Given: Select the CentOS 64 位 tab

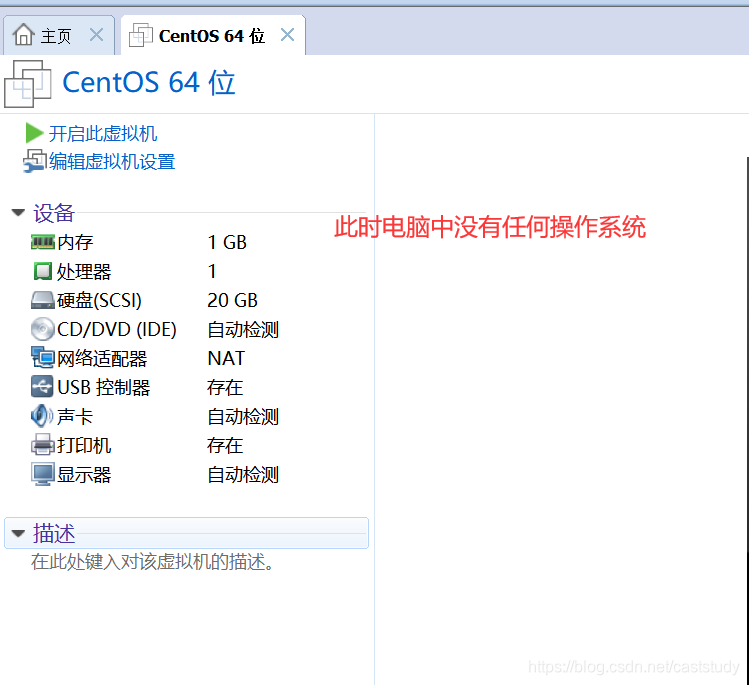Looking at the screenshot, I should point(213,35).
